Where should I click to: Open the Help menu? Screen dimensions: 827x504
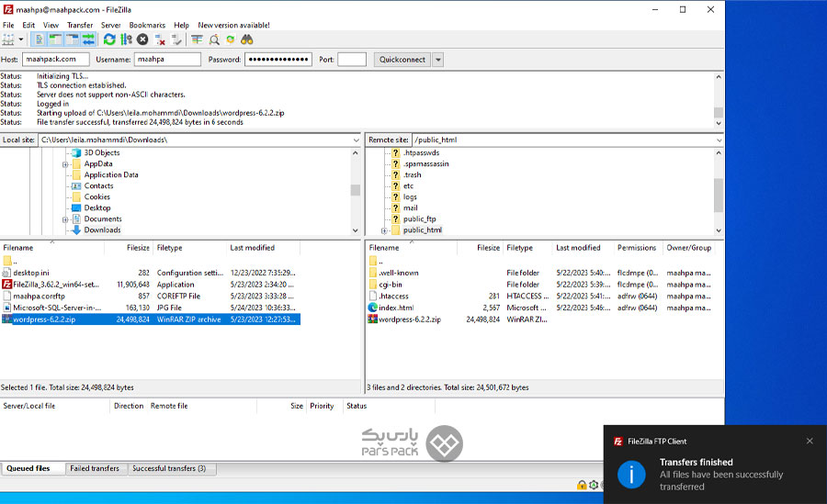click(181, 25)
